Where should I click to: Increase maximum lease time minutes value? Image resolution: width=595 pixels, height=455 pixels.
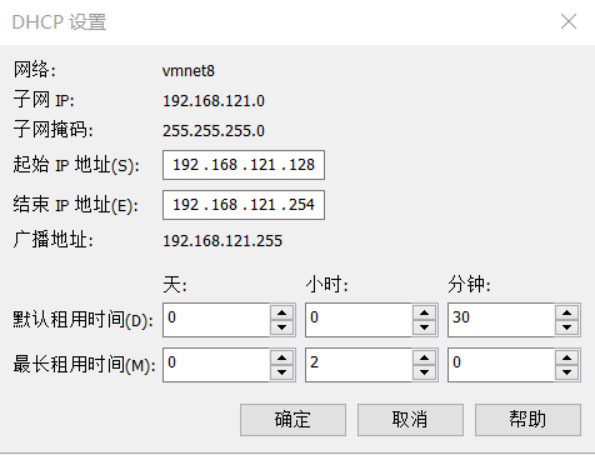(x=567, y=358)
